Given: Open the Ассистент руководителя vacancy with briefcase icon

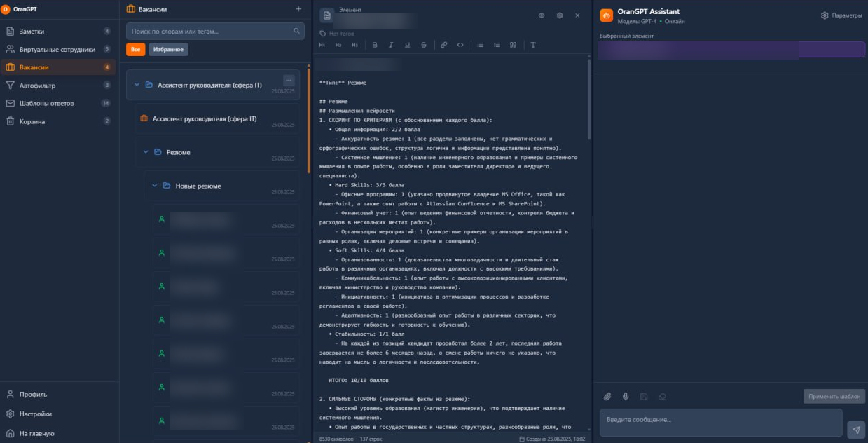Looking at the screenshot, I should (217, 118).
